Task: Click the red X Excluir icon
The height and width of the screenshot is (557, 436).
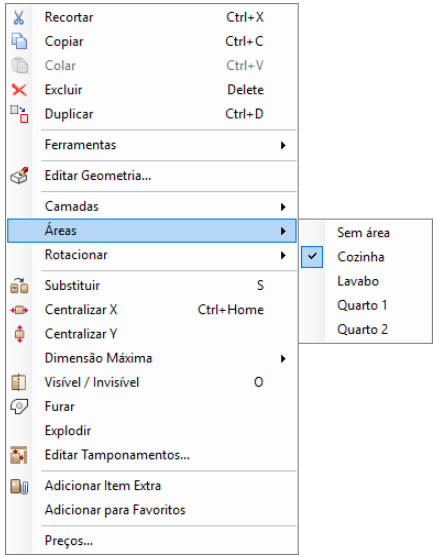Action: 19,90
